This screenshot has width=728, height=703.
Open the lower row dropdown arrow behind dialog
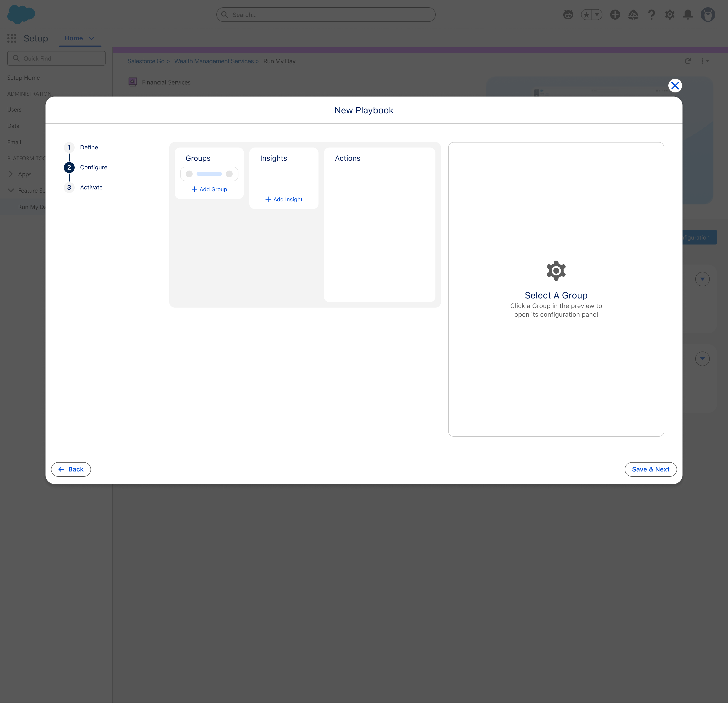[702, 358]
